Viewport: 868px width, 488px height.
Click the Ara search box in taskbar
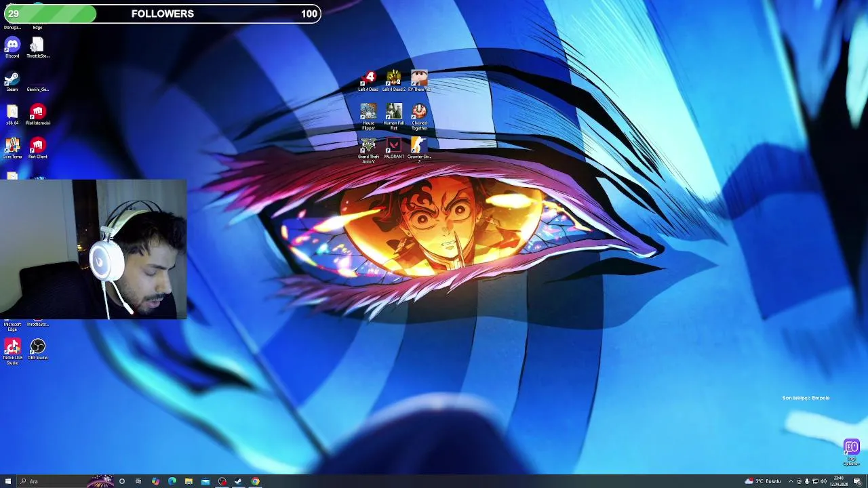(64, 481)
